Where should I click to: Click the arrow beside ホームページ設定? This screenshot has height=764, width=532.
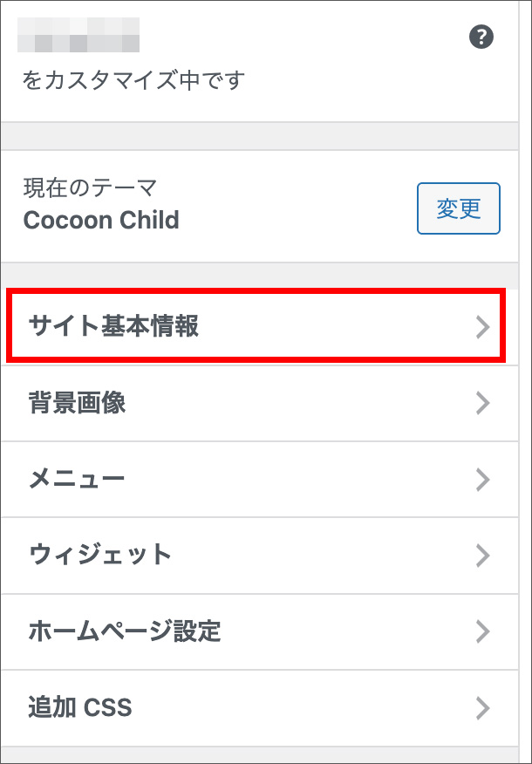coord(482,631)
